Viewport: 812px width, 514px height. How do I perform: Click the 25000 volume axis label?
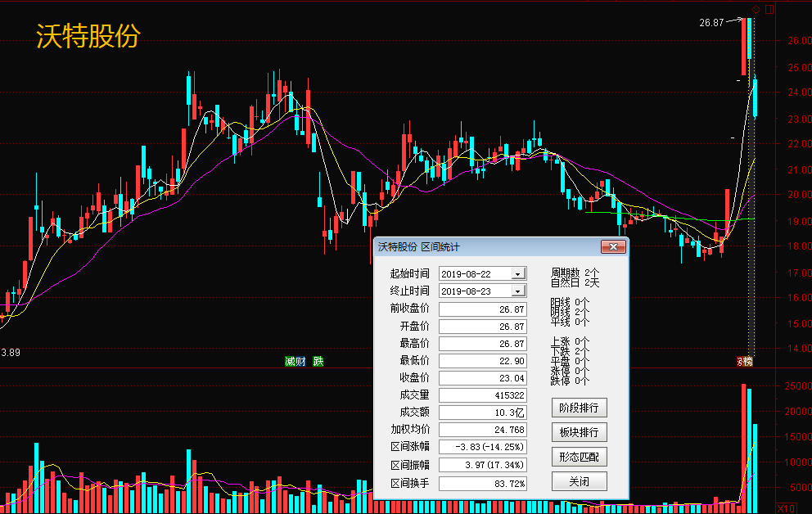798,386
